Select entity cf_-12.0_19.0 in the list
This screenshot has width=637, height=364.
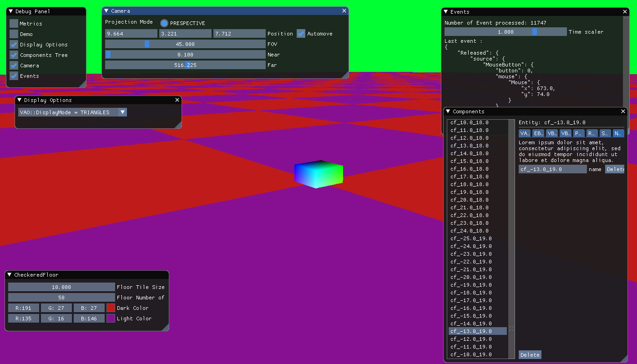click(x=478, y=339)
